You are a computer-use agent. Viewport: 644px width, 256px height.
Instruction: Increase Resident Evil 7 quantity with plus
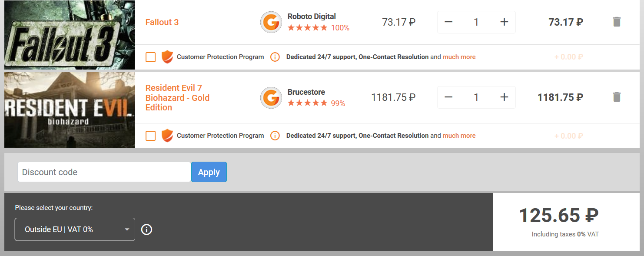point(504,97)
